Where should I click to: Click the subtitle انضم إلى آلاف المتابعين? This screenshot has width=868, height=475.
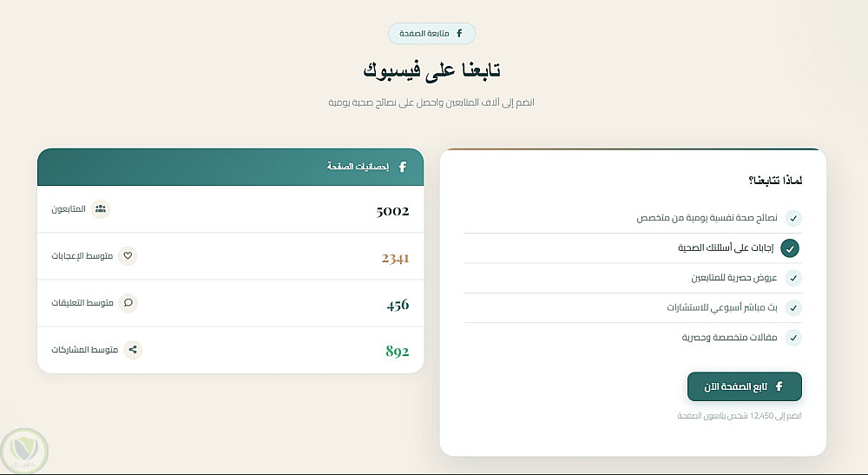point(431,102)
